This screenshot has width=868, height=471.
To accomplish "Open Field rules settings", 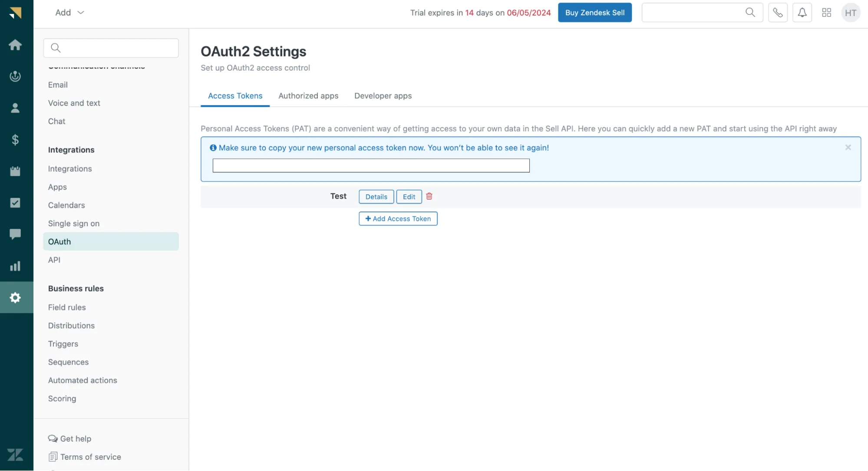I will (x=67, y=307).
